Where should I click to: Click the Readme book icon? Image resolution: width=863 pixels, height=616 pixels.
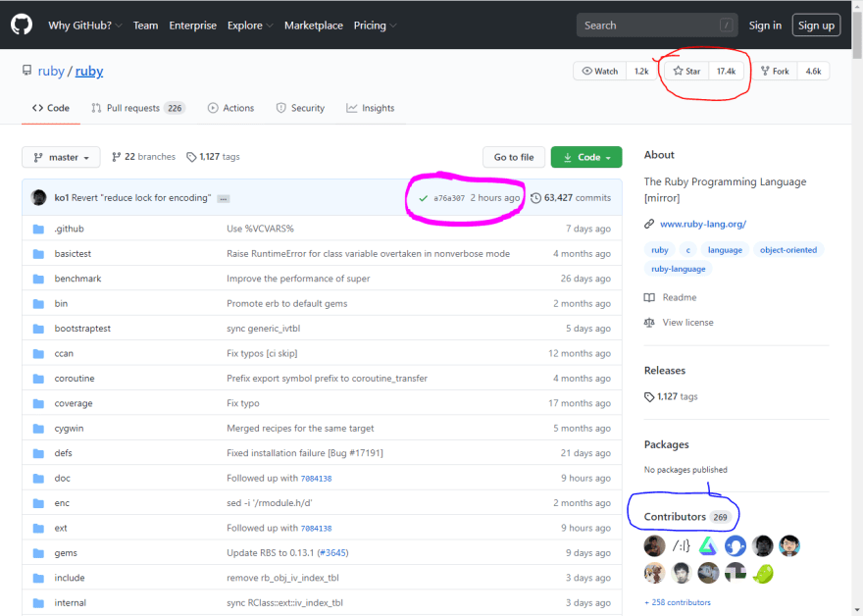pos(649,297)
